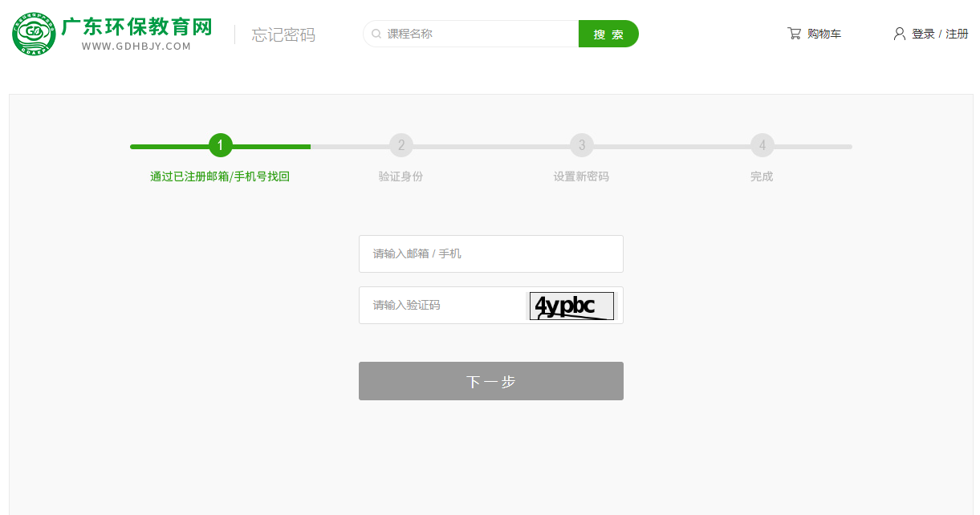Open the 购物车 text link
The height and width of the screenshot is (515, 980).
coord(823,34)
